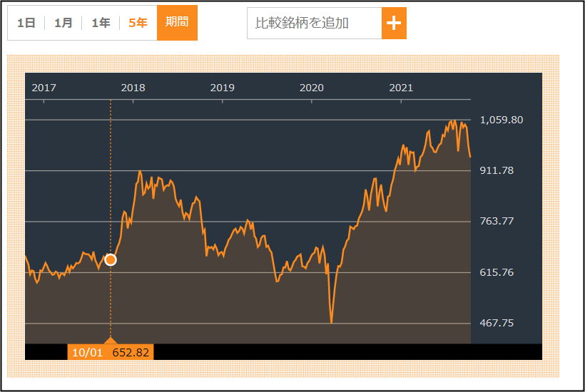Click the 10/01 652.82 tooltip label
The width and height of the screenshot is (585, 392).
click(x=111, y=352)
